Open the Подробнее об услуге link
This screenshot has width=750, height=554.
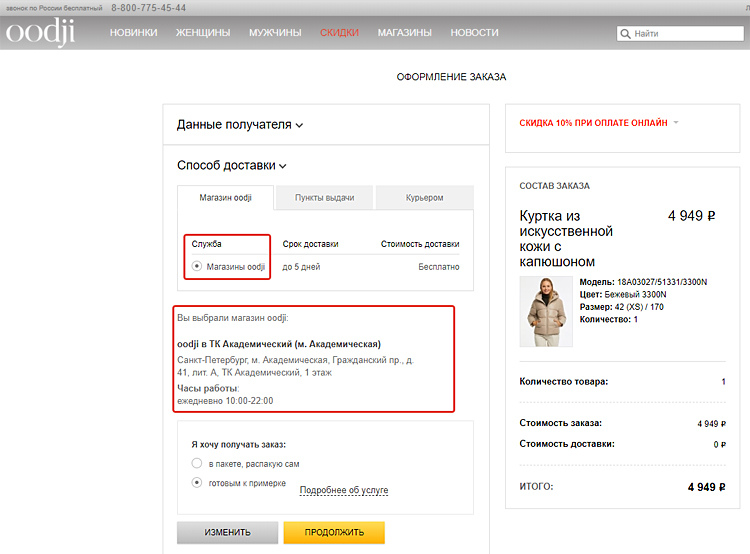(x=344, y=490)
